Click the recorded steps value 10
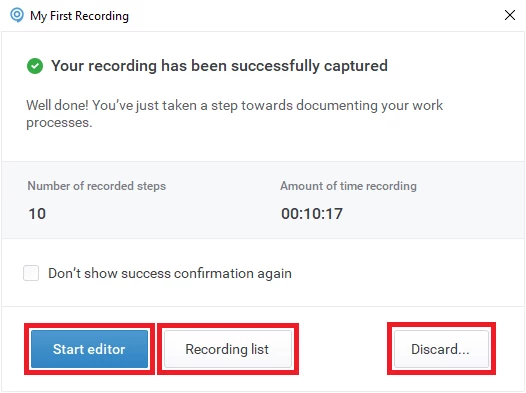 click(37, 214)
